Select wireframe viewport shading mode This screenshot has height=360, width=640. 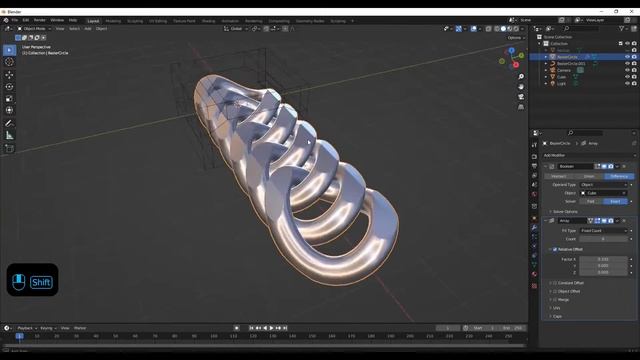496,29
